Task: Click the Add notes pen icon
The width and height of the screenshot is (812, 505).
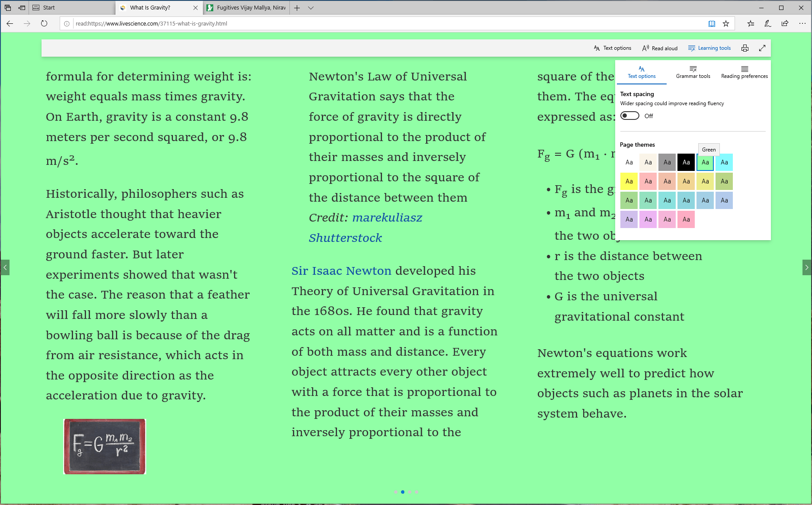Action: click(767, 24)
